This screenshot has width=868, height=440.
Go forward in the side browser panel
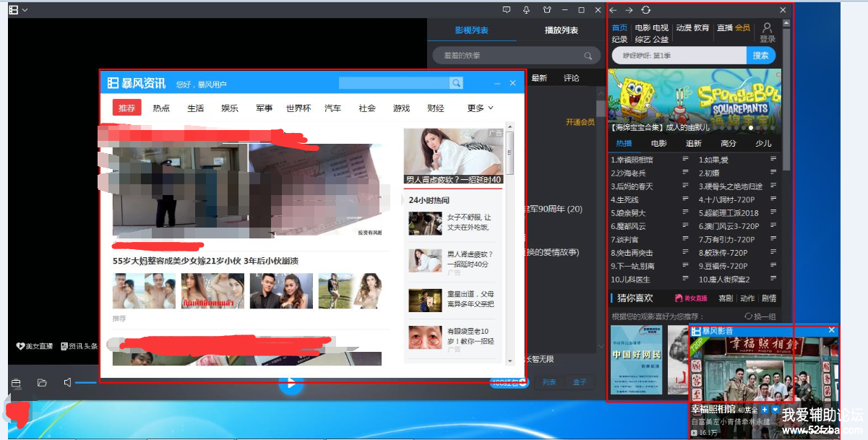[629, 10]
